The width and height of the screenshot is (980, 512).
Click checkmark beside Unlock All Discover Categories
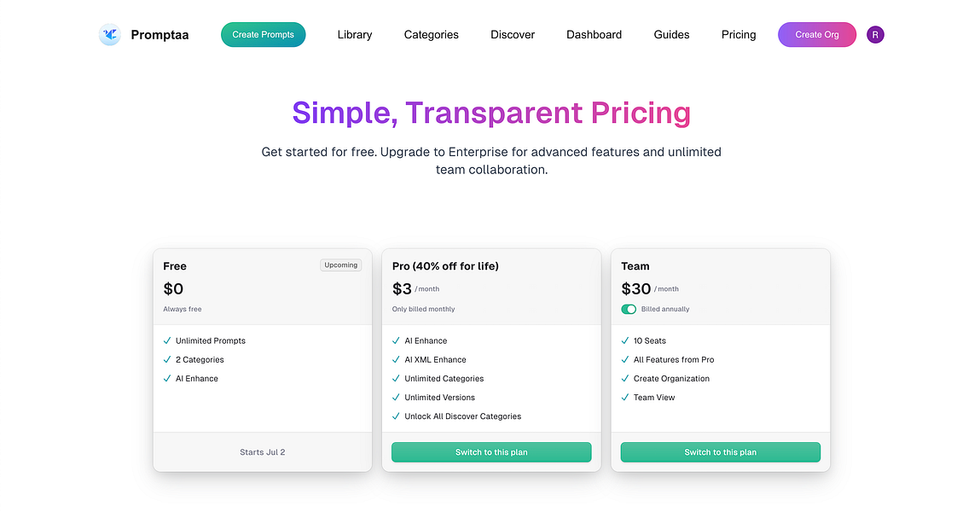tap(396, 416)
